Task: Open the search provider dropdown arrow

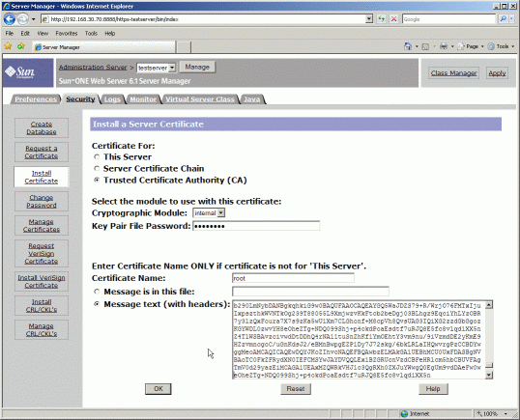Action: (x=512, y=19)
